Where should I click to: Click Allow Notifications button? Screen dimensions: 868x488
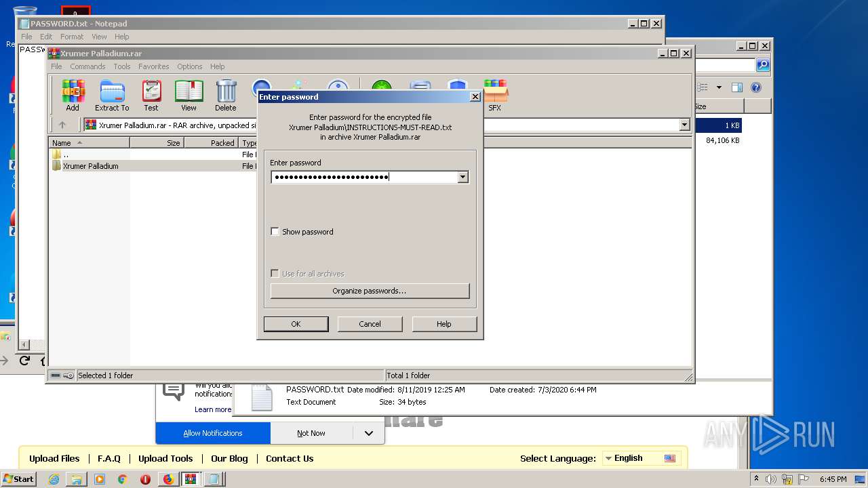click(x=213, y=433)
